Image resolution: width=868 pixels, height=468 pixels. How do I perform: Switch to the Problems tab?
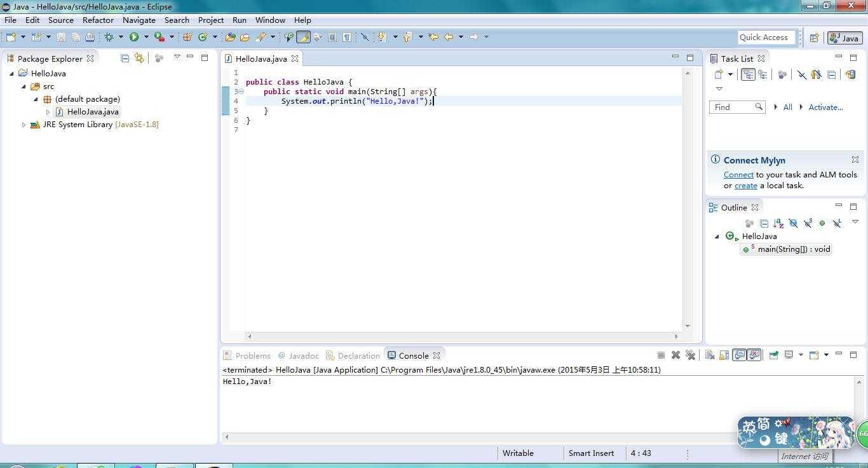[247, 355]
